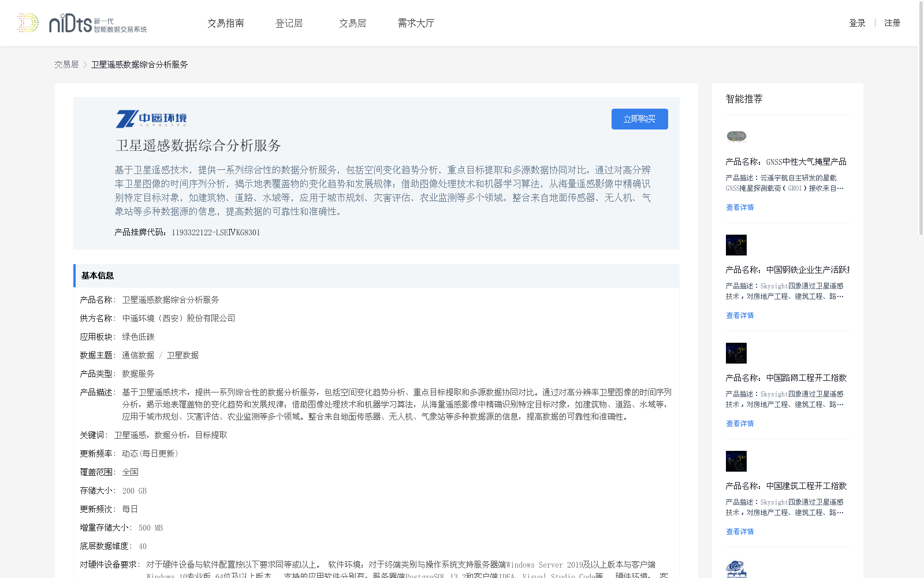Click the 通信数据 data theme value

click(138, 355)
